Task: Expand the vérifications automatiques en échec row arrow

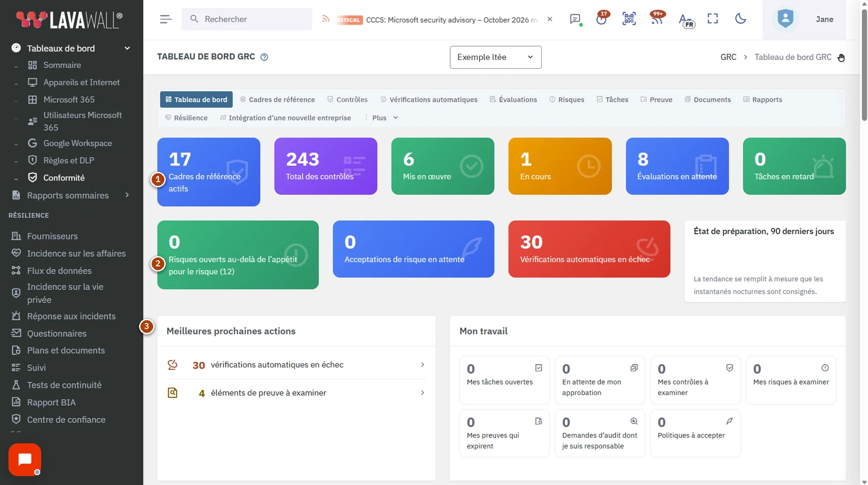Action: pos(422,365)
